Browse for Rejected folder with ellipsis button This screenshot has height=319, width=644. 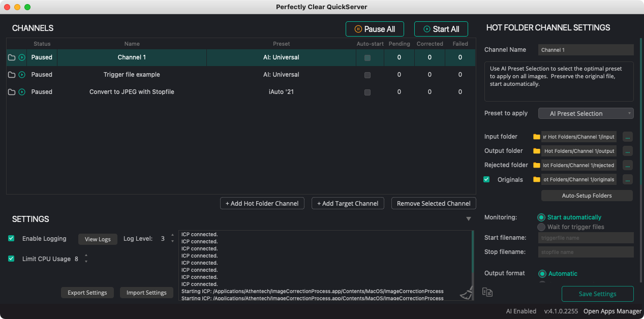pos(628,165)
